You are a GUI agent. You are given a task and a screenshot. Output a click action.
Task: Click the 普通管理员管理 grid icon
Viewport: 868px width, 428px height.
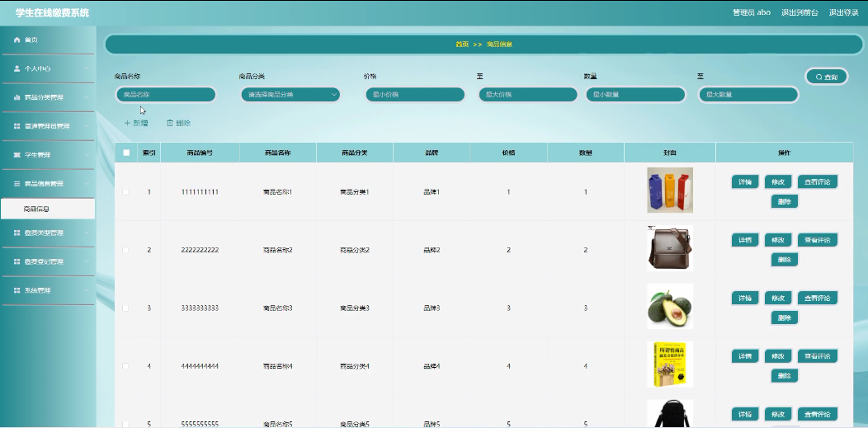point(17,126)
